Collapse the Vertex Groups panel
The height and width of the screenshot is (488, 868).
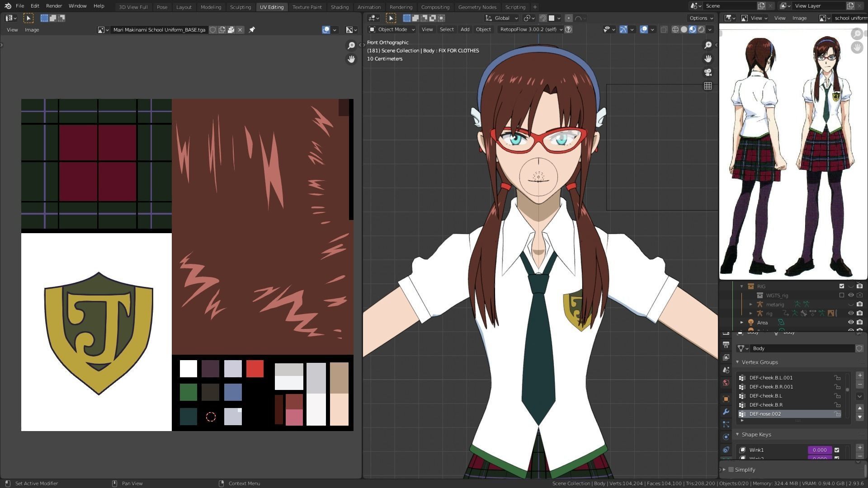point(737,362)
